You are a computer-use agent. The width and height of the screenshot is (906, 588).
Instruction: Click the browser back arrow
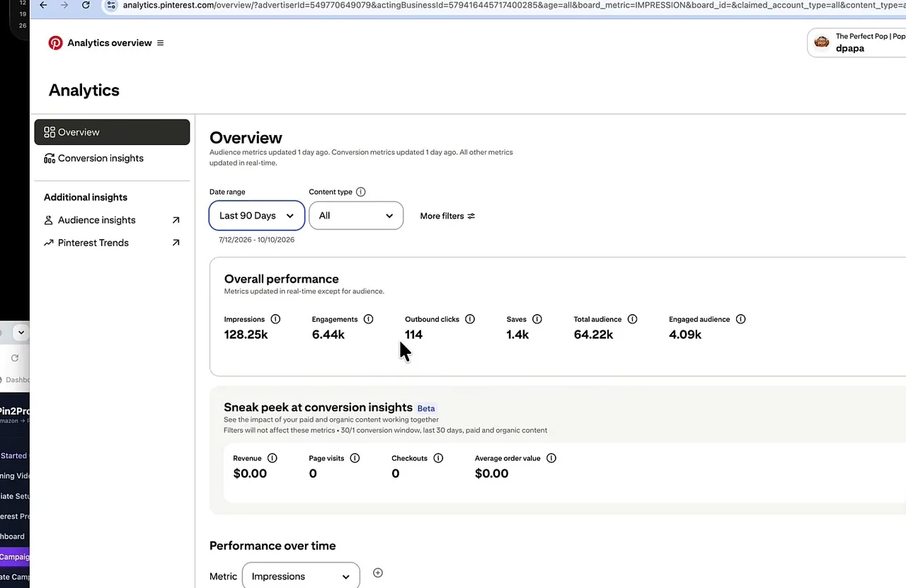click(x=43, y=5)
